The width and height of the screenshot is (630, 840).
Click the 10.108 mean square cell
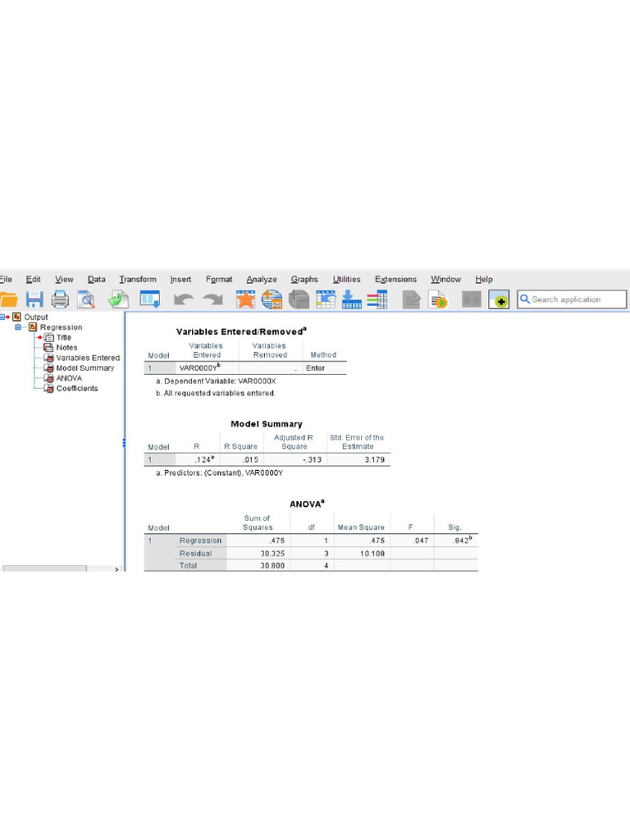pyautogui.click(x=362, y=554)
